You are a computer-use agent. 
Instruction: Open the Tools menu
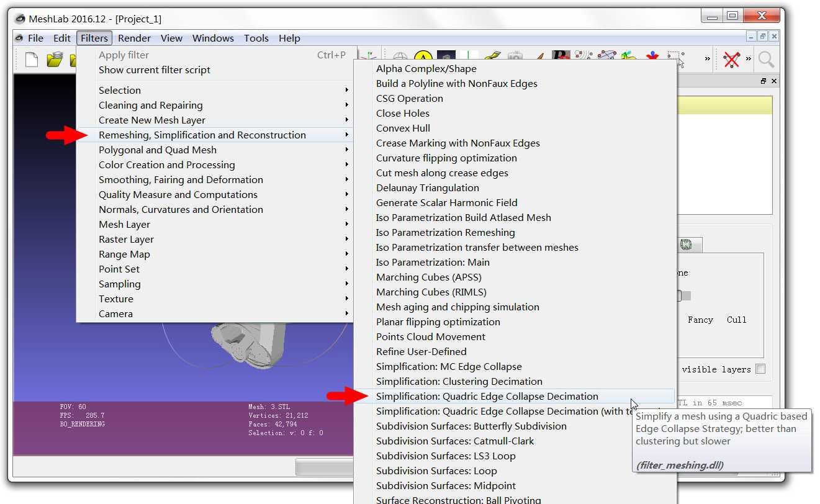tap(256, 38)
